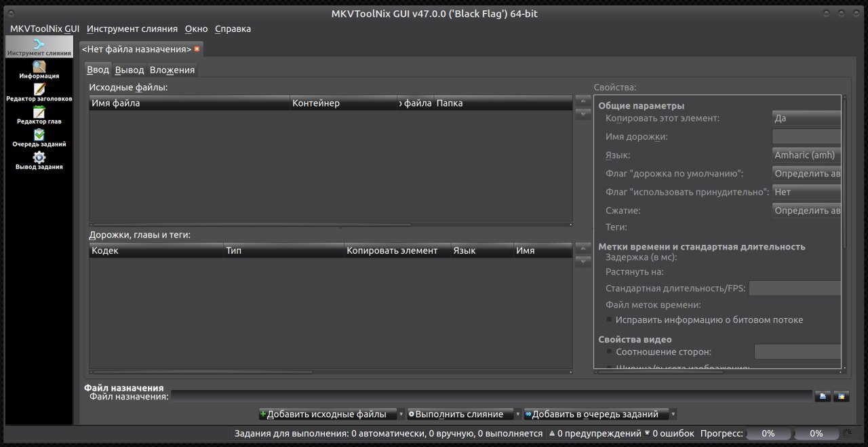This screenshot has height=447, width=868.
Task: Click the Соотношение сторон input field
Action: click(x=797, y=351)
